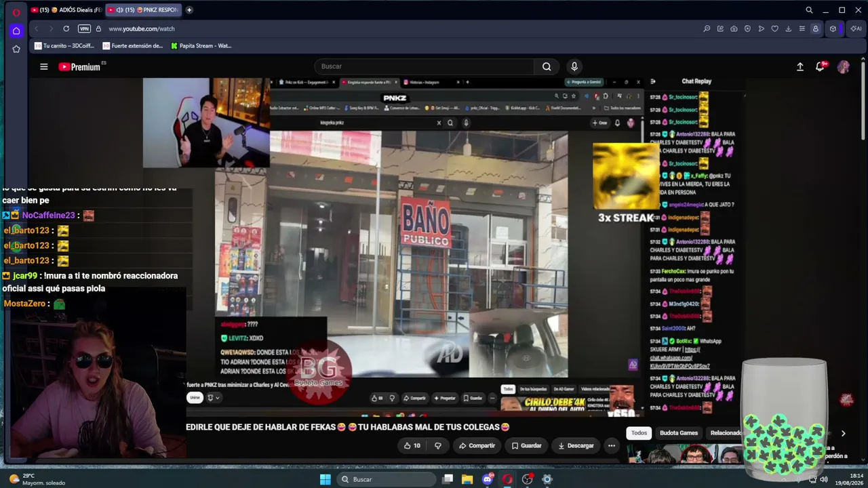Click the Descargar download button
Image resolution: width=868 pixels, height=488 pixels.
point(576,446)
